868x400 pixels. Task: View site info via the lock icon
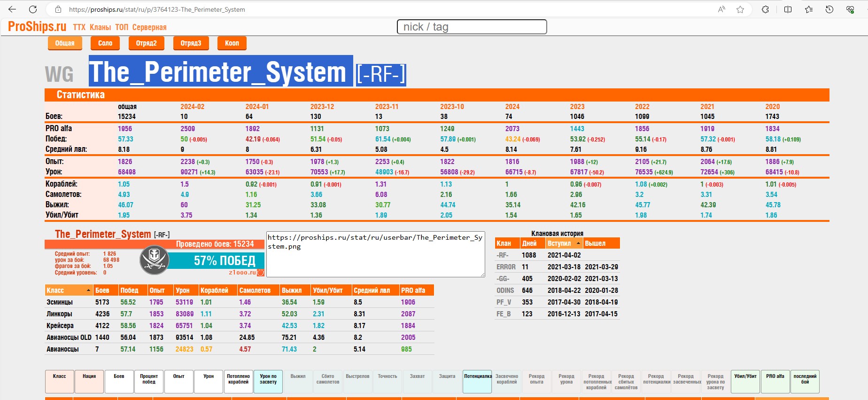pos(58,9)
